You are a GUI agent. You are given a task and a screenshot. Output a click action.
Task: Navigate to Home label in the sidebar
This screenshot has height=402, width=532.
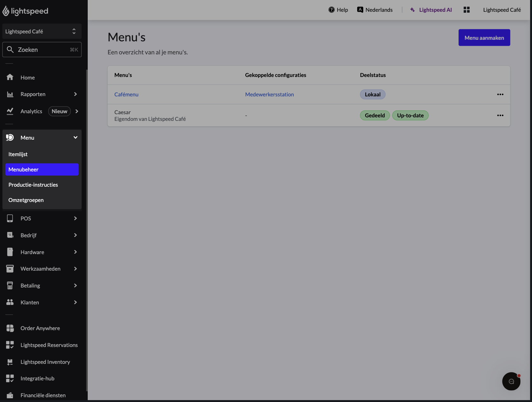(28, 78)
